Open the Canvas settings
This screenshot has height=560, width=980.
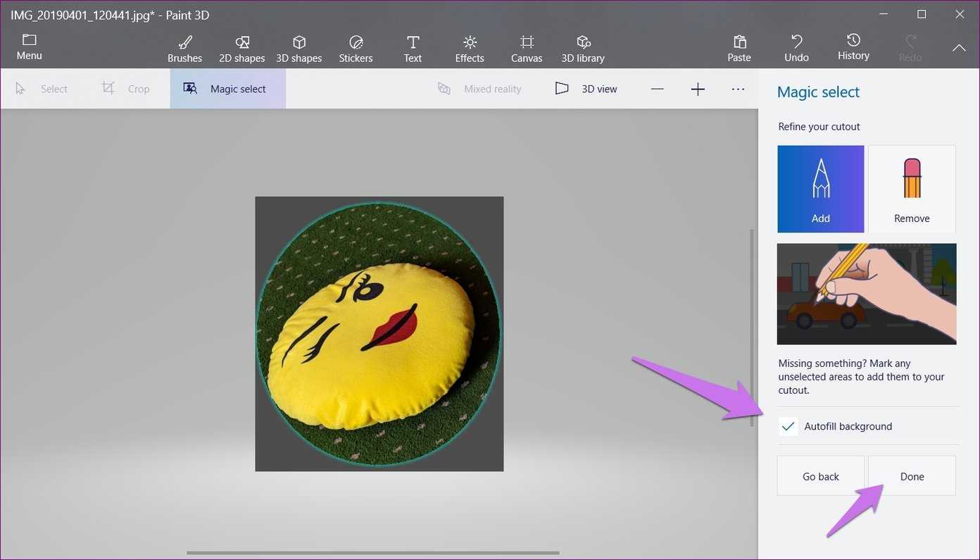(x=527, y=49)
